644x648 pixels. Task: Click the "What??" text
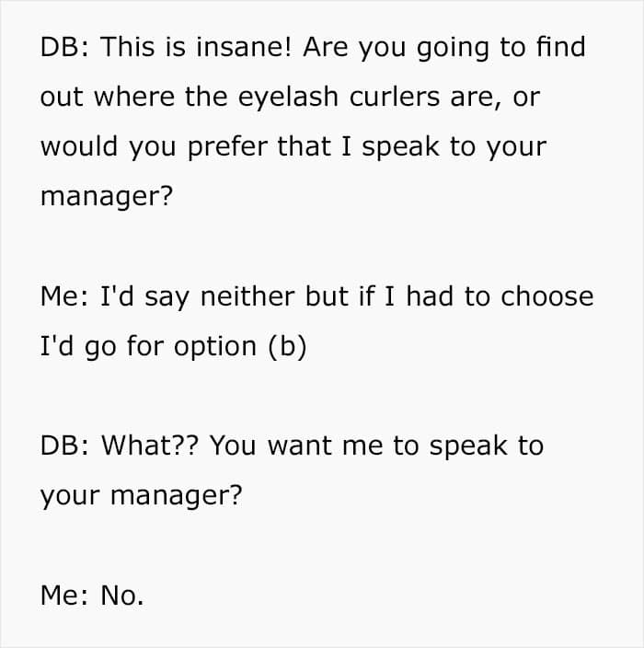tap(150, 445)
